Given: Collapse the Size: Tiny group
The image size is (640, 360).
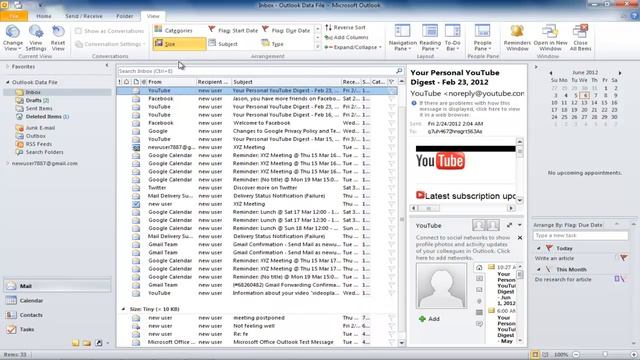Looking at the screenshot, I should (123, 309).
